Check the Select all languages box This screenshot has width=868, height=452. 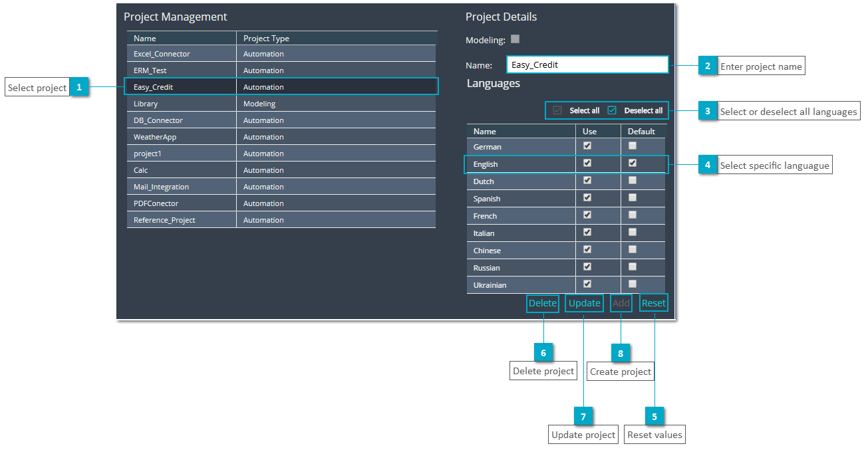[557, 110]
